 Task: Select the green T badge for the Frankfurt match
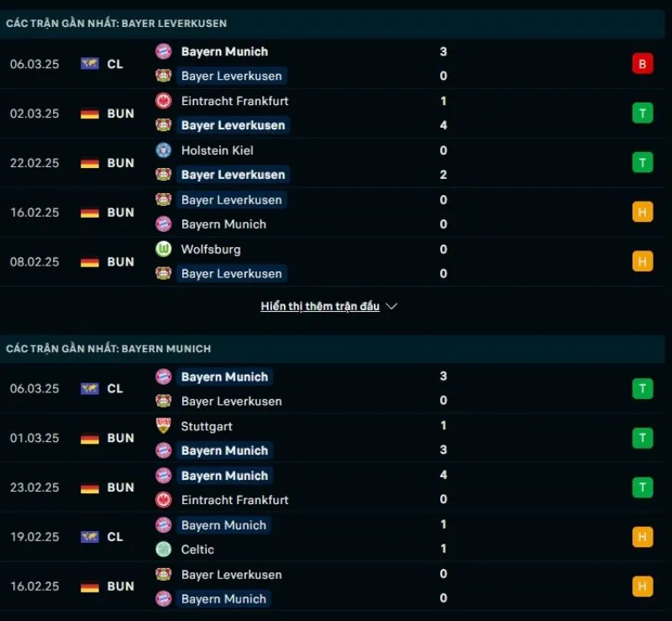(x=643, y=113)
